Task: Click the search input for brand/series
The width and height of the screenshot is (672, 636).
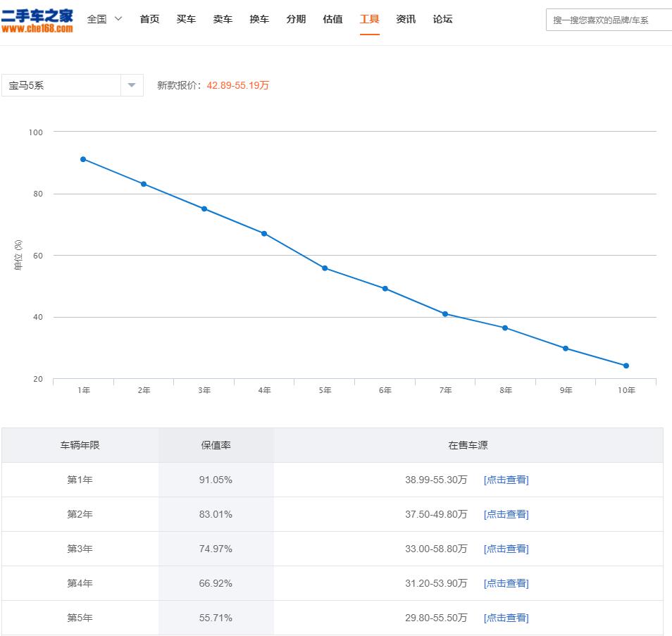Action: 609,19
